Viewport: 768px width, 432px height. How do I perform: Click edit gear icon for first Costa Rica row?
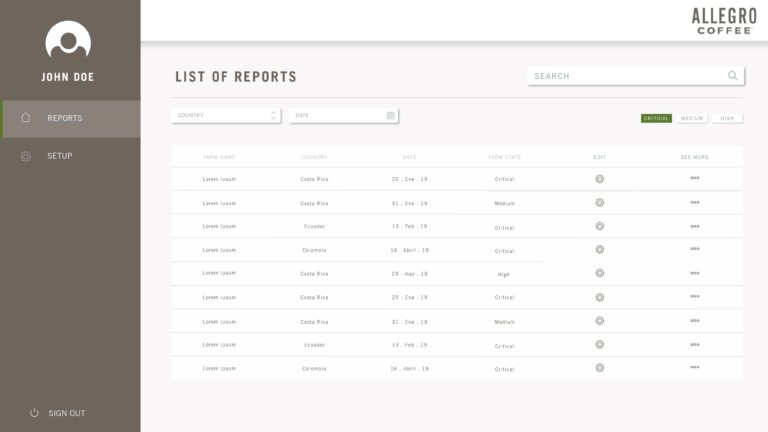[x=599, y=179]
